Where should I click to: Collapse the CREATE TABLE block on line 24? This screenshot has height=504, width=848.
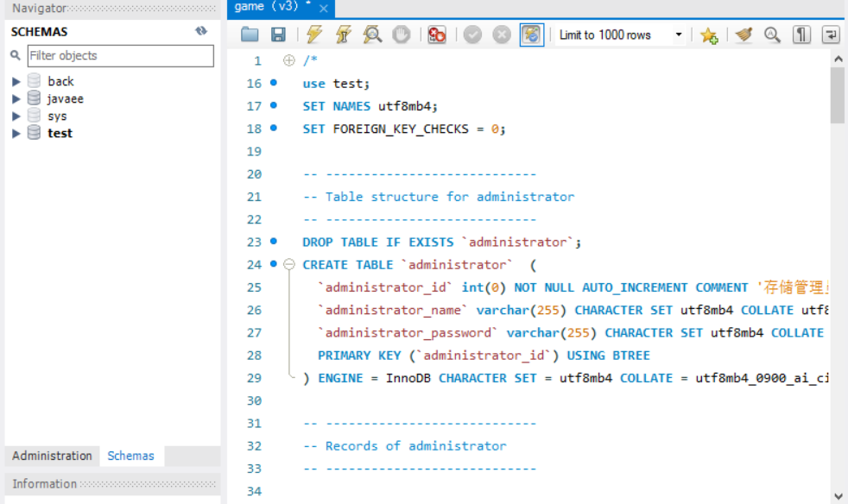(289, 264)
